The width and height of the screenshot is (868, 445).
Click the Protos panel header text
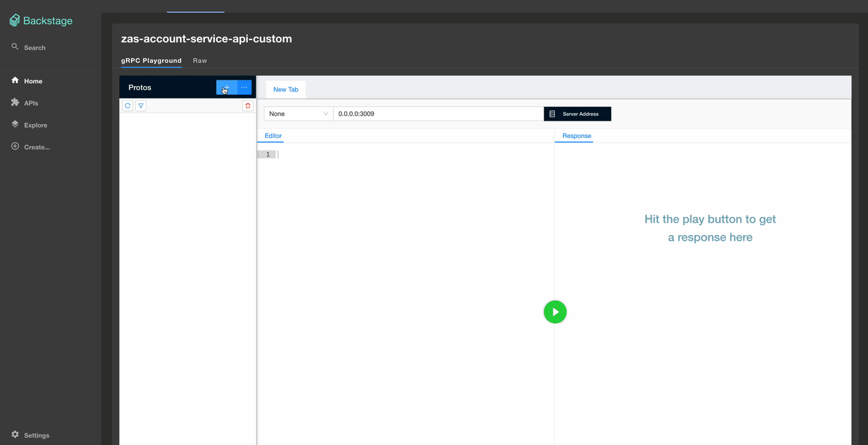[140, 87]
